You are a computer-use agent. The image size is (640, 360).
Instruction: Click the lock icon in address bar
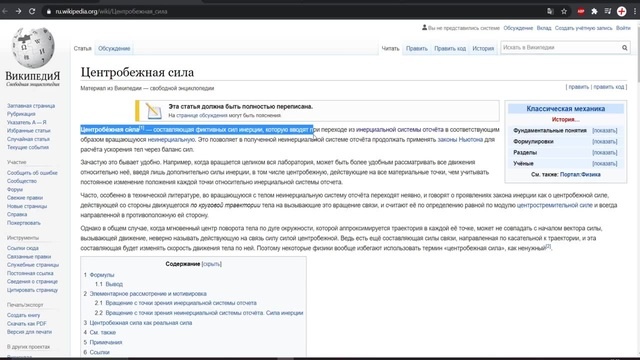click(49, 11)
